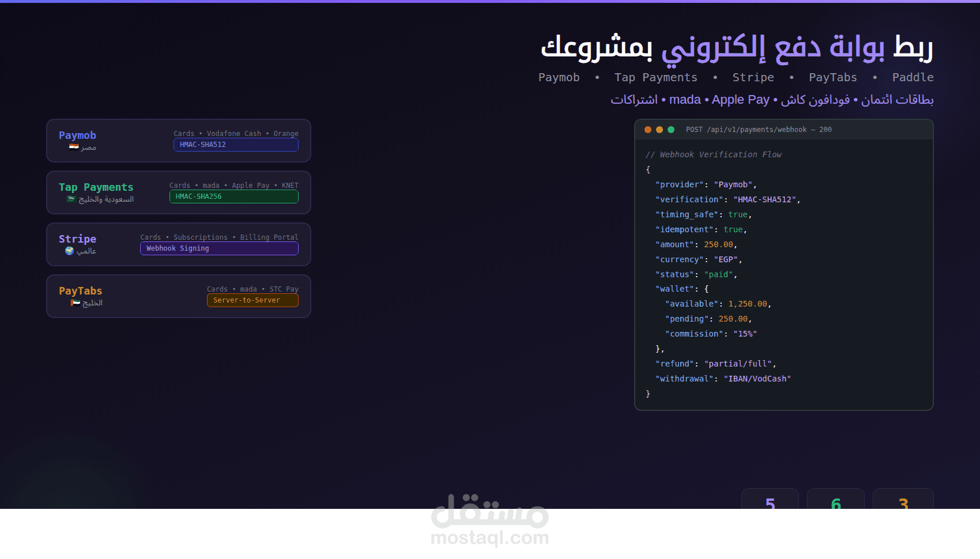Click the Webhook Signing pill on Stripe card
Image resolution: width=980 pixels, height=559 pixels.
[219, 248]
